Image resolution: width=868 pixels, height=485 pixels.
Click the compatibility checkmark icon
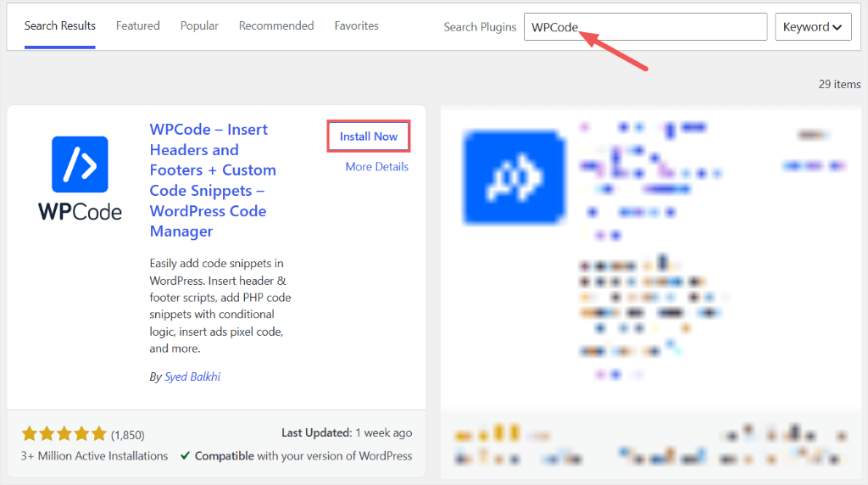185,455
